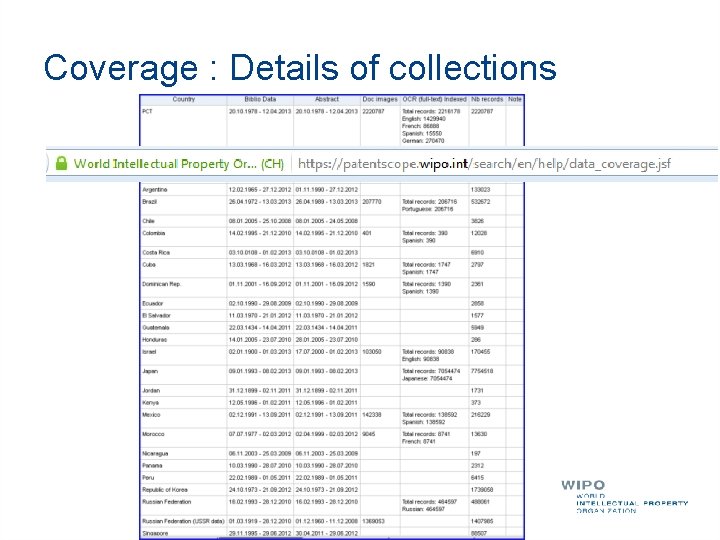Select the Nb records column header
Viewport: 720px width, 540px height.
coord(487,99)
